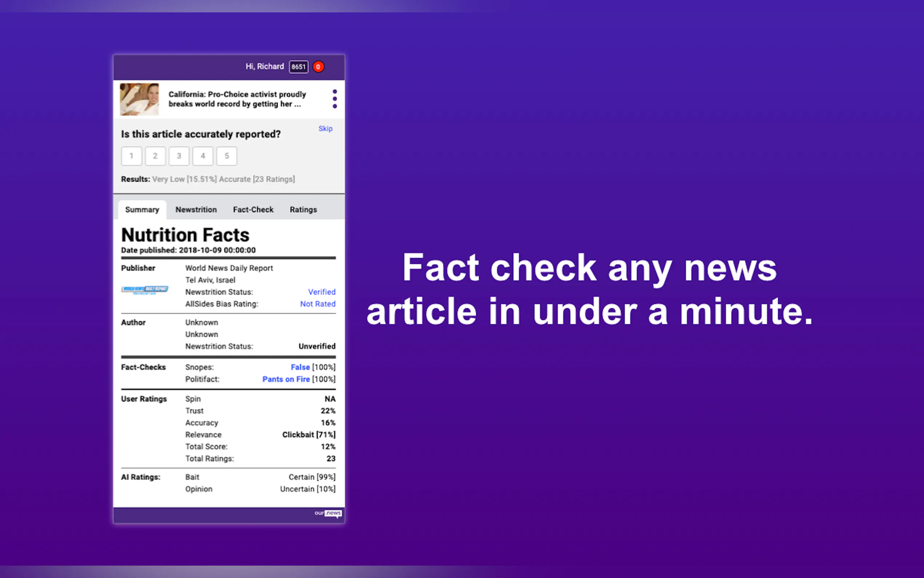Click the Bait Certain [99%] AI rating

(x=312, y=477)
